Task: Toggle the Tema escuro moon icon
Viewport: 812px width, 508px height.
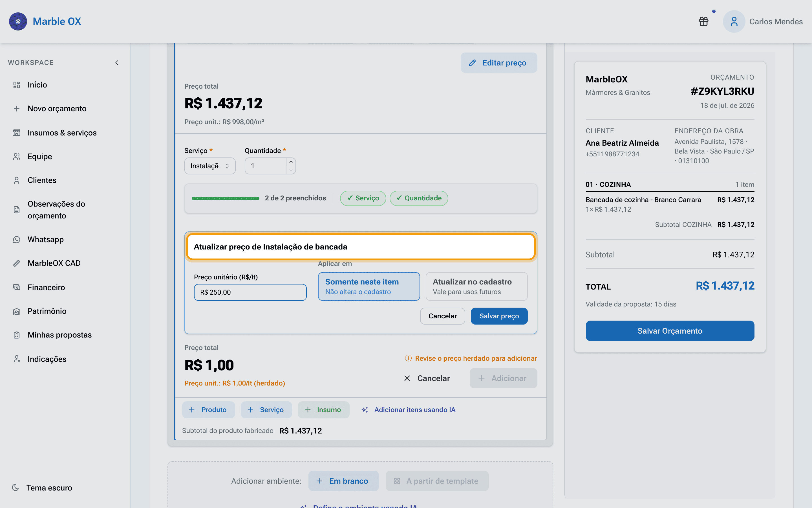Action: point(16,487)
